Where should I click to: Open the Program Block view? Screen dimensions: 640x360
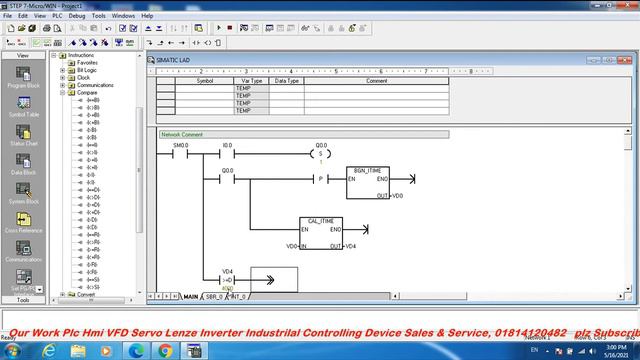(x=23, y=78)
